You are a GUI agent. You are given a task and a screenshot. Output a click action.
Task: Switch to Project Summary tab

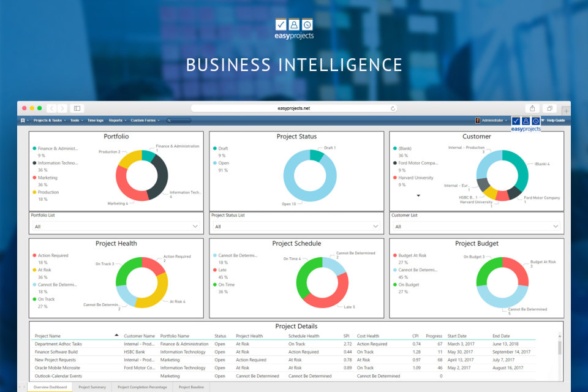click(x=92, y=387)
